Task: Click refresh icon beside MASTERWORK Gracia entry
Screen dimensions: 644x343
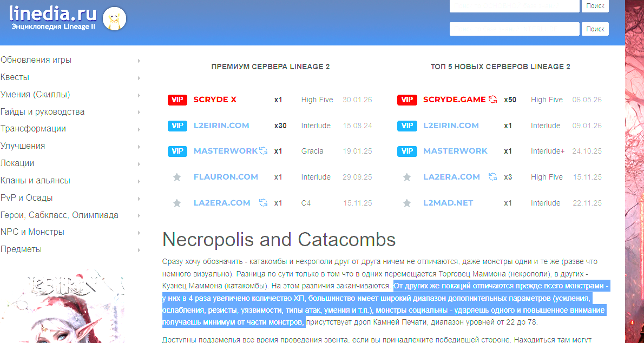Action: (264, 151)
